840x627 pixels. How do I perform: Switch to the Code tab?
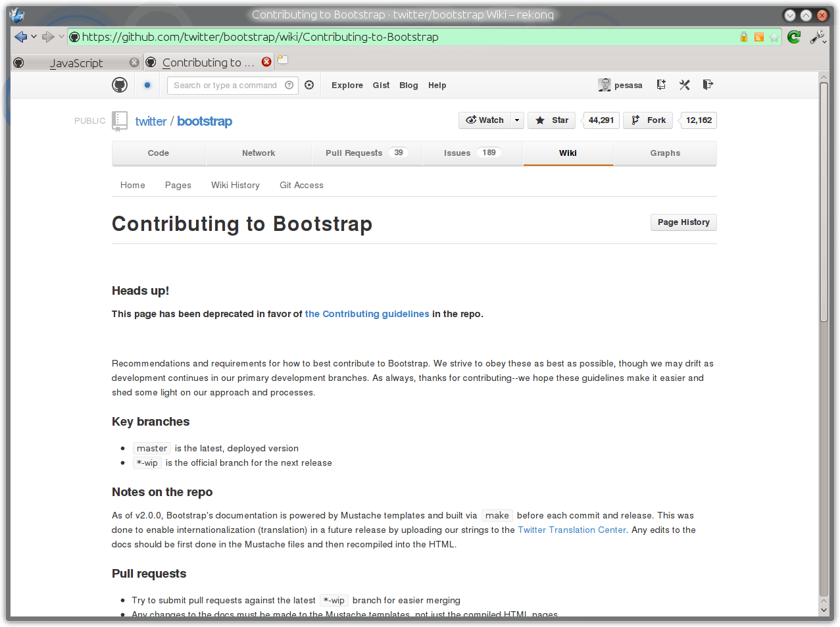[x=159, y=153]
